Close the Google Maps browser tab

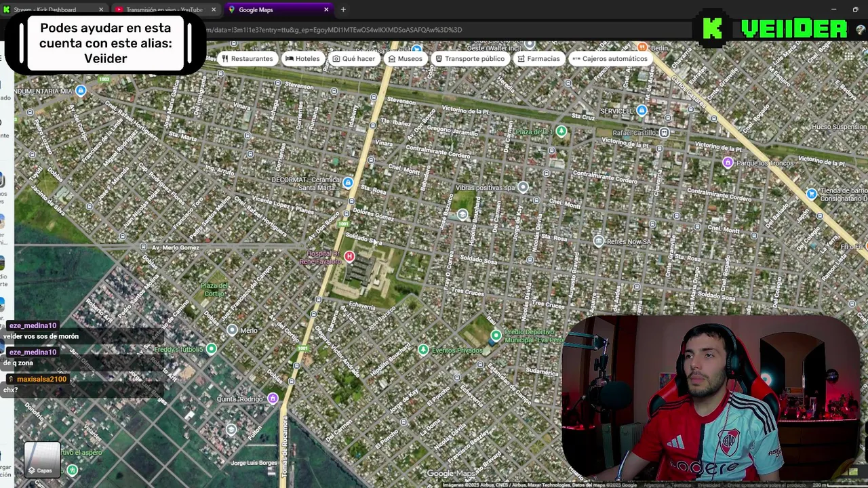pyautogui.click(x=326, y=9)
